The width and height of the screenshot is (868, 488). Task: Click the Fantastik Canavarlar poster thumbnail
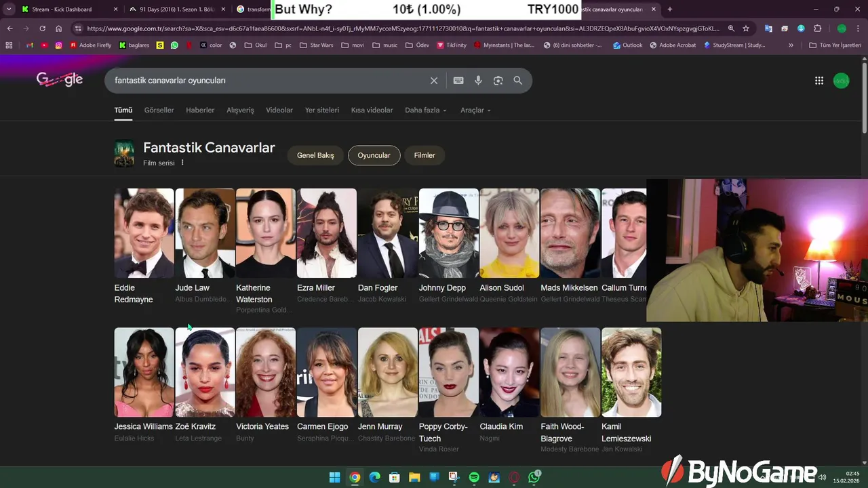tap(124, 154)
